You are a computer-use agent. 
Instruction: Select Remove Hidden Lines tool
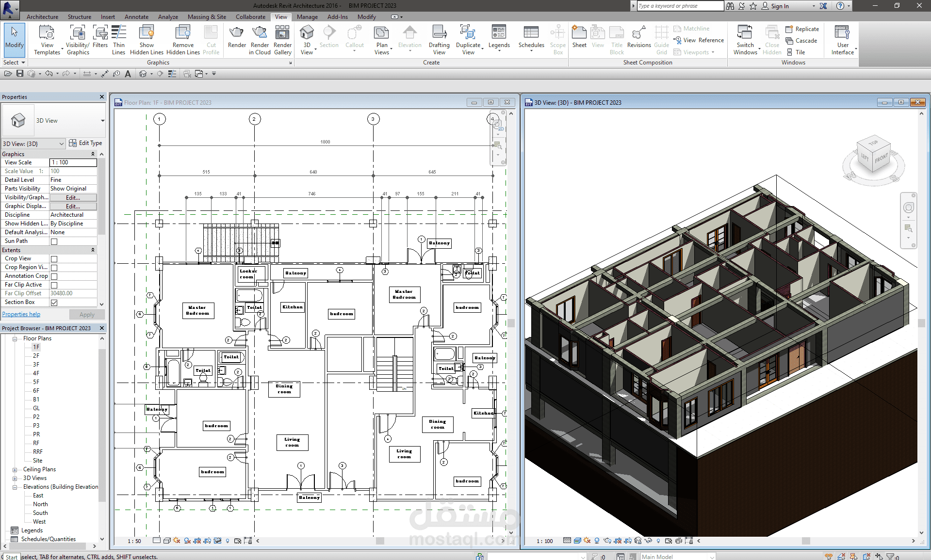183,40
